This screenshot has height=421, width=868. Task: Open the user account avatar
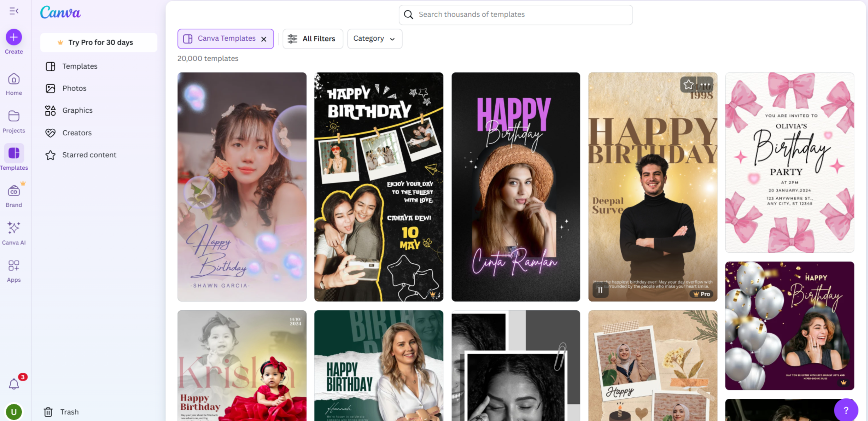(14, 412)
